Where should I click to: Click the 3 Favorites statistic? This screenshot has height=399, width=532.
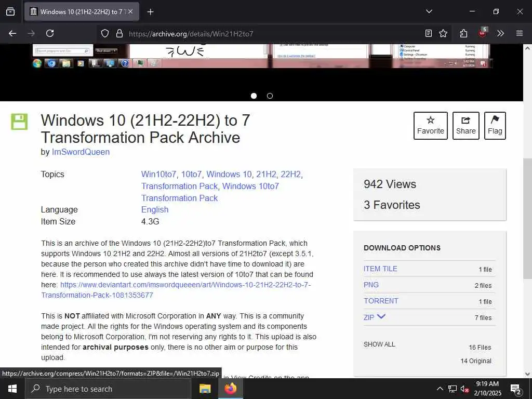click(x=392, y=205)
